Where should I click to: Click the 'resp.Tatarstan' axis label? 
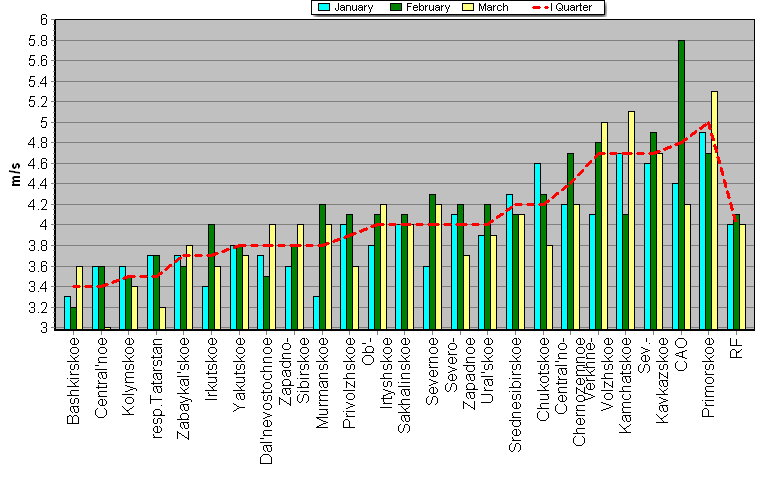(x=156, y=388)
